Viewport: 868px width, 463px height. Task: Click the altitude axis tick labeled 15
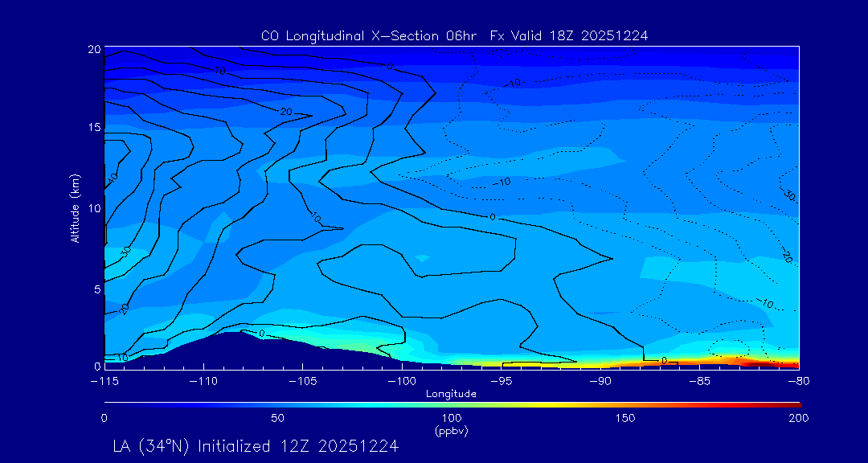tap(95, 127)
